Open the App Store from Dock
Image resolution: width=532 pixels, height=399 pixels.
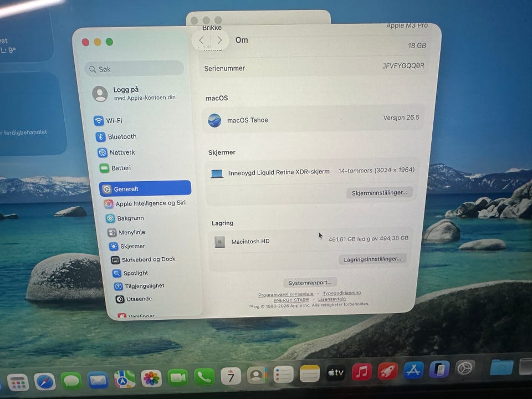pyautogui.click(x=413, y=370)
